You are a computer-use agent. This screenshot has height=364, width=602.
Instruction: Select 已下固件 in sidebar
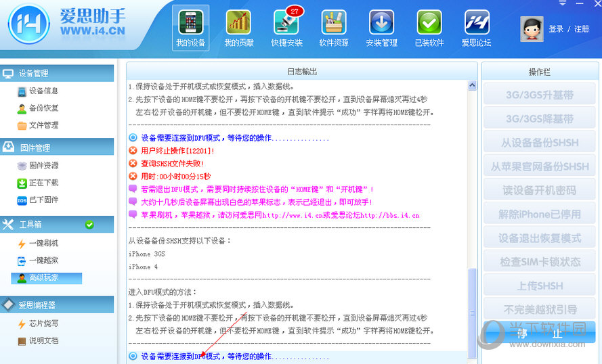(x=38, y=200)
